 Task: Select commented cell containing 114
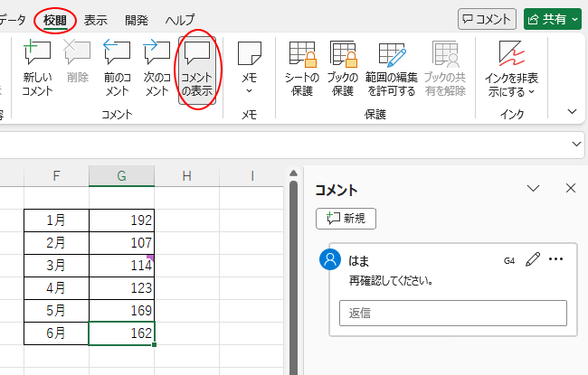pos(121,266)
